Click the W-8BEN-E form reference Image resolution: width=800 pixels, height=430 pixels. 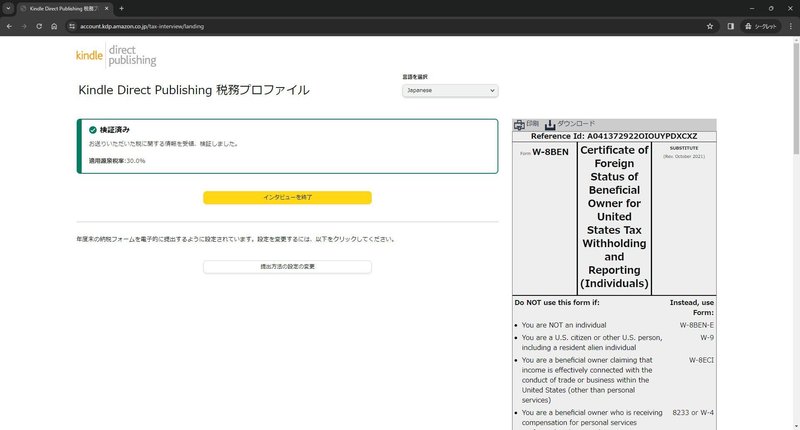(696, 325)
